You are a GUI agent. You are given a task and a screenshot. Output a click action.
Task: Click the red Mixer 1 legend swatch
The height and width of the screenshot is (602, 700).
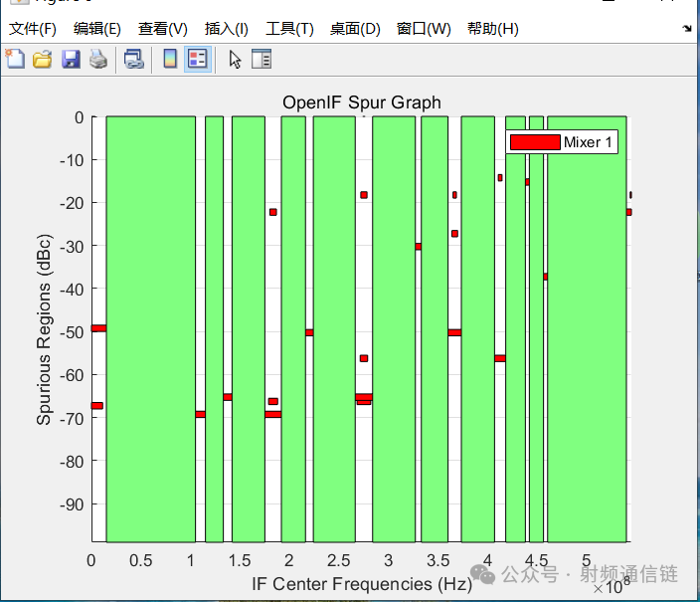[x=535, y=142]
